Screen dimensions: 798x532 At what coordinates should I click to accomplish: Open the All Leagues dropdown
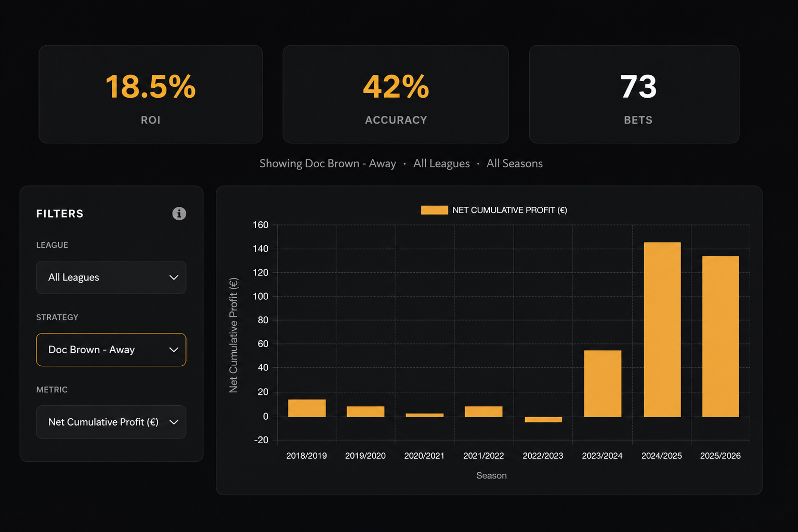[111, 277]
